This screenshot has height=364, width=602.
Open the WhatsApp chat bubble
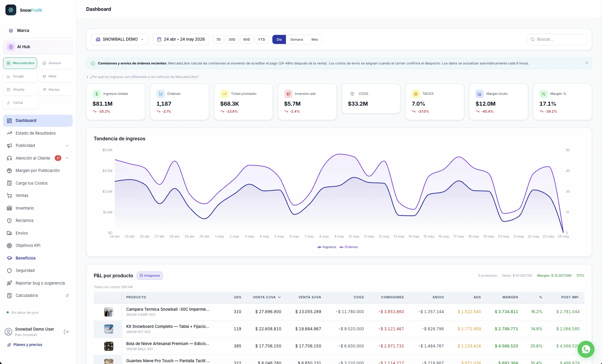tap(586, 349)
